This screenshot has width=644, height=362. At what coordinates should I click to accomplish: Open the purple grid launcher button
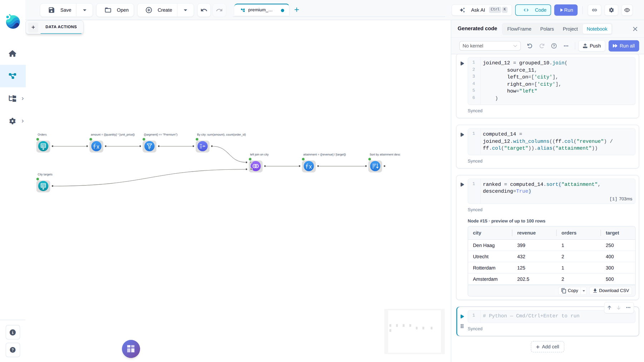[131, 349]
